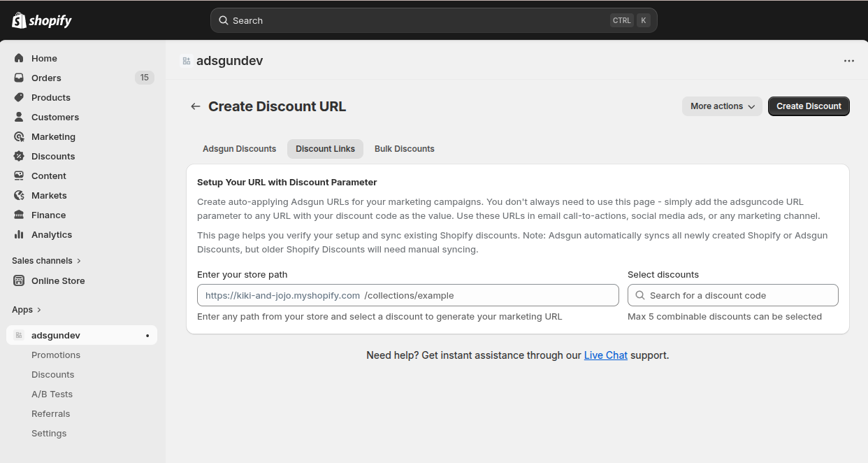Open the Products section

pos(50,98)
